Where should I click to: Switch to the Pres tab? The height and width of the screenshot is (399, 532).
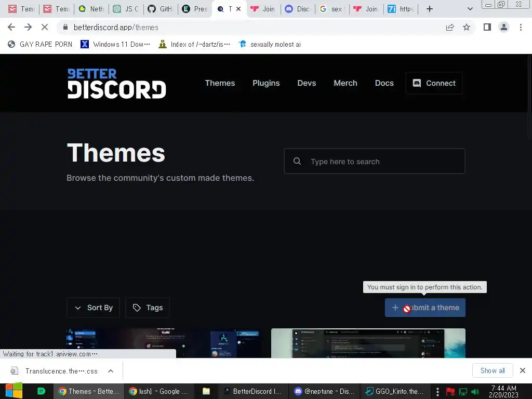click(195, 9)
